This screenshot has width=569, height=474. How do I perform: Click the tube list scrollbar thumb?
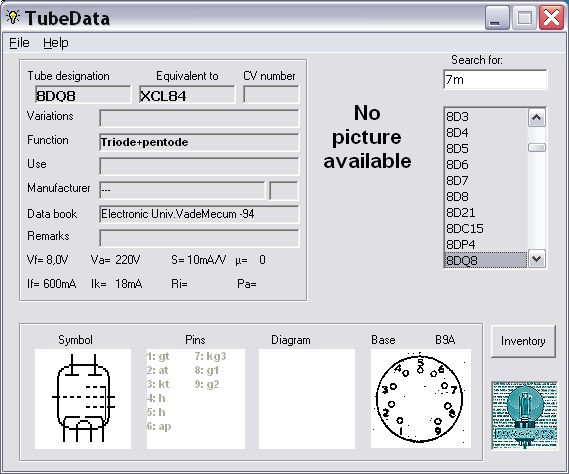point(537,148)
